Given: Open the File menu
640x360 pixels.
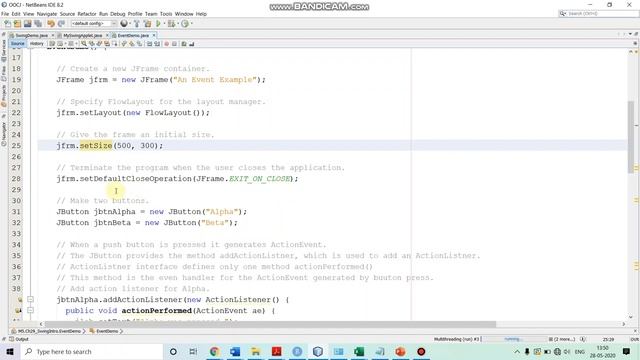Looking at the screenshot, I should (5, 14).
